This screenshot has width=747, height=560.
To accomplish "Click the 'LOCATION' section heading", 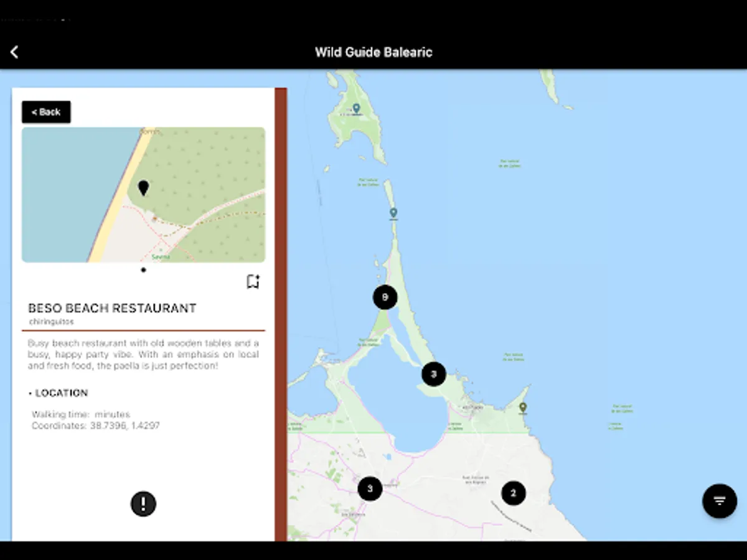I will pos(62,393).
